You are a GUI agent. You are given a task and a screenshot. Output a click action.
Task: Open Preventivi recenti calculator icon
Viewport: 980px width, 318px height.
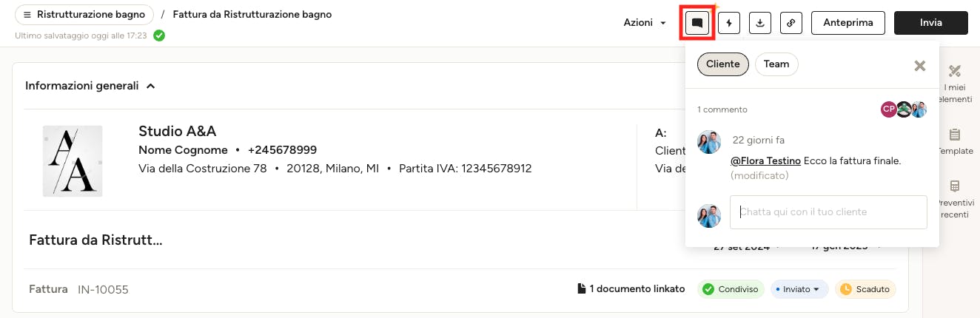point(955,186)
